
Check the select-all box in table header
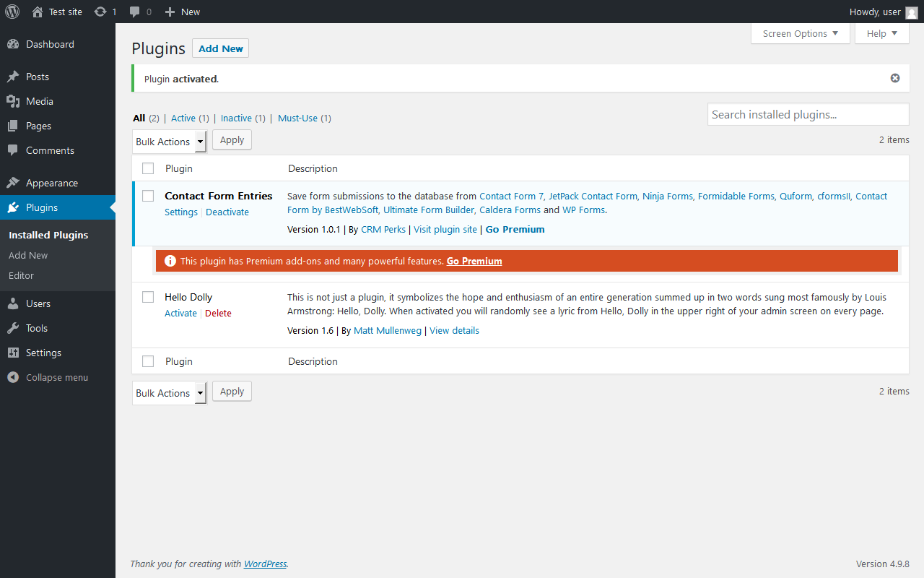click(x=148, y=168)
